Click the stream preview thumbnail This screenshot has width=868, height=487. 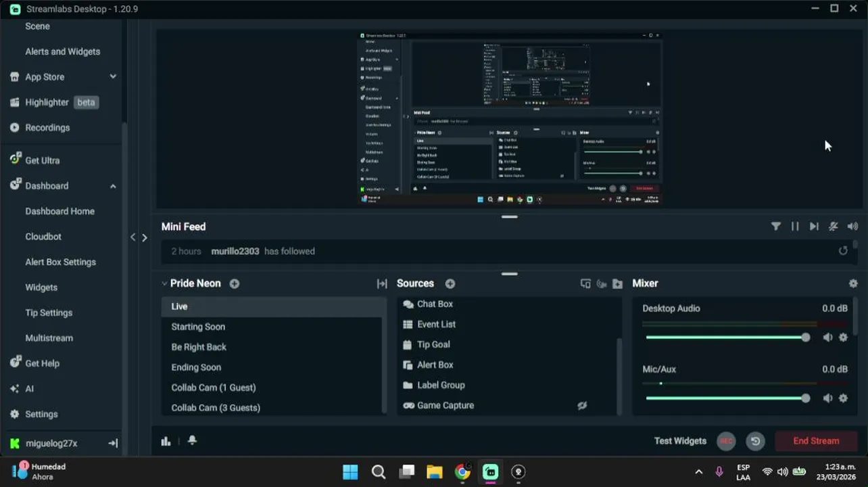point(510,118)
